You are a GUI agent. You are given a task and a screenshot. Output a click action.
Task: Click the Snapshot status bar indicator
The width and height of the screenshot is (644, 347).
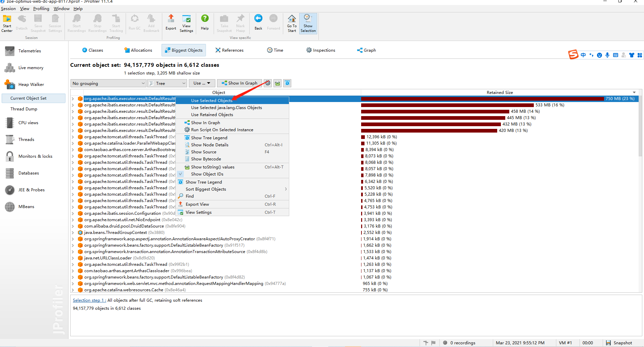coord(619,343)
